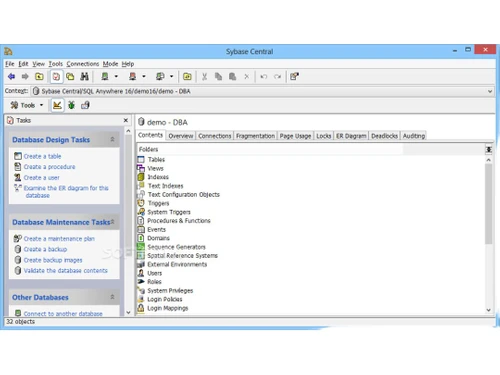Click the Create a backup link
Screen dimensions: 500x375
[45, 249]
